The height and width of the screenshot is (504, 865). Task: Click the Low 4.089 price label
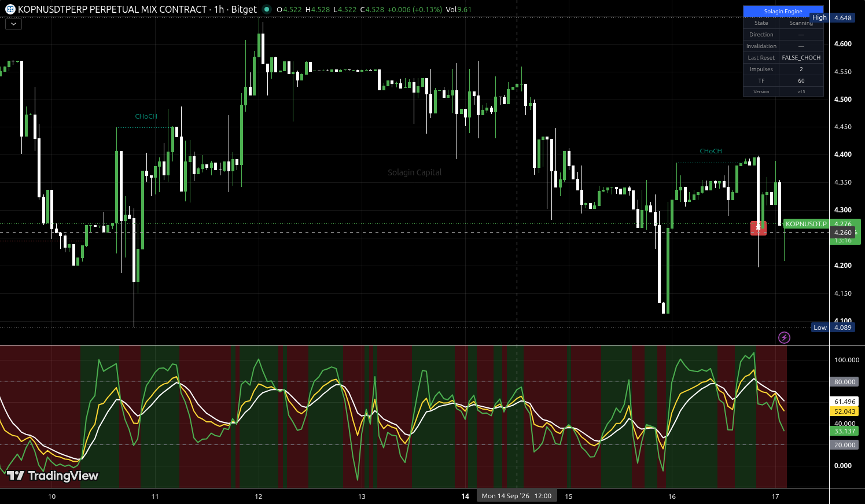point(833,328)
